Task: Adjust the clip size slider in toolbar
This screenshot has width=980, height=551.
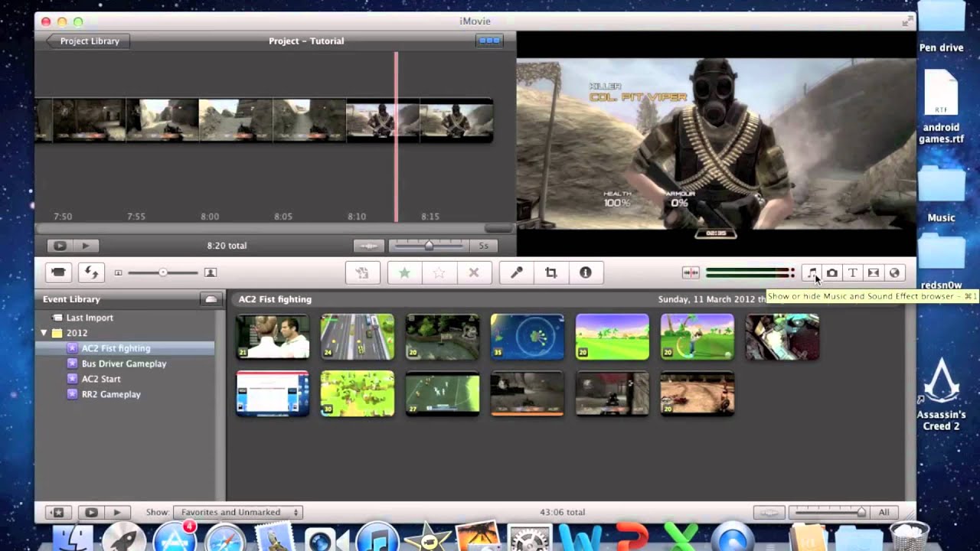Action: 162,272
